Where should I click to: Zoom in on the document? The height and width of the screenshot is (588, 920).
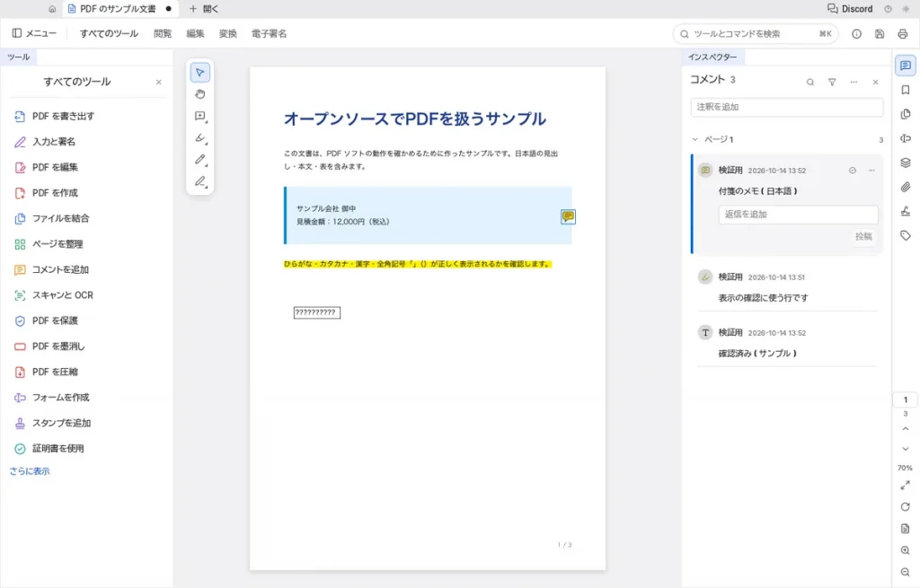point(906,550)
